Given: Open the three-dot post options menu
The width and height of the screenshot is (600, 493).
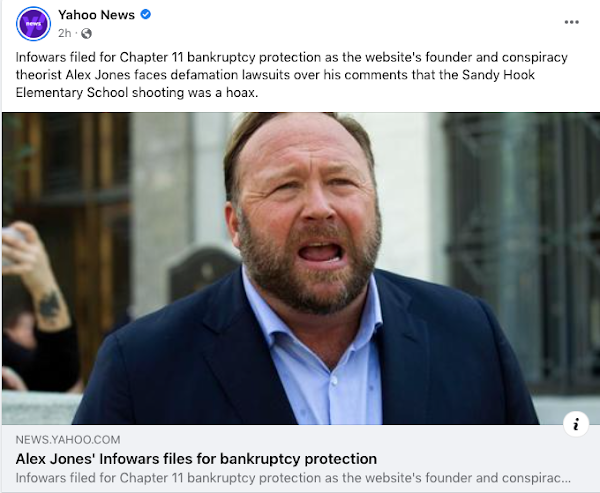Looking at the screenshot, I should pos(571,22).
